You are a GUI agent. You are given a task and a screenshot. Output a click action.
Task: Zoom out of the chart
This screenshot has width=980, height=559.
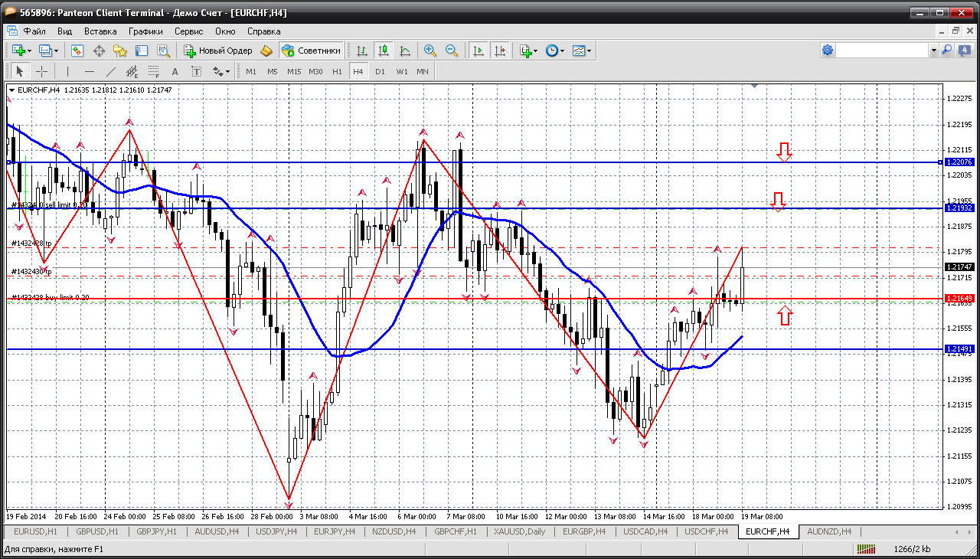(452, 51)
